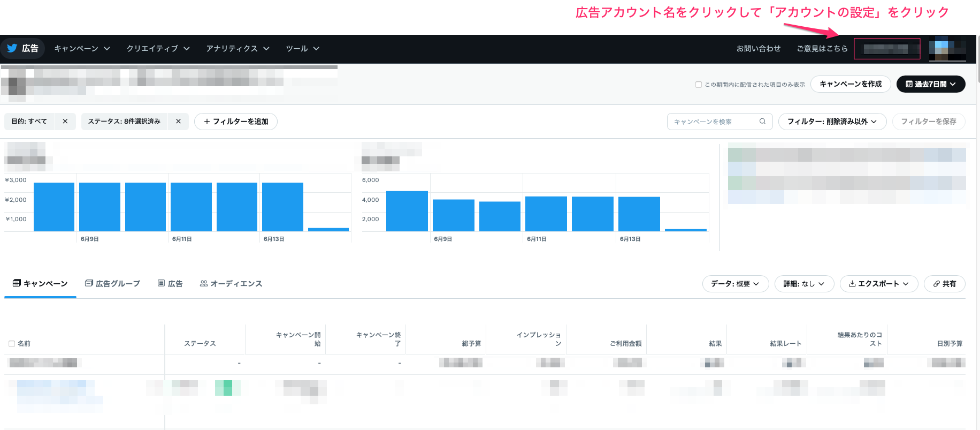Click キャンペーン開始 column header
980x430 pixels.
coord(298,339)
